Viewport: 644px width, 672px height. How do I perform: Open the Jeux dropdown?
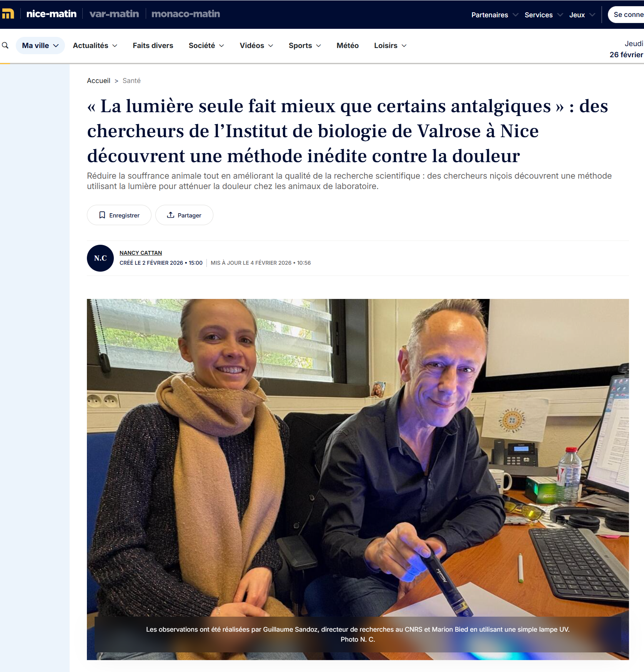[582, 15]
